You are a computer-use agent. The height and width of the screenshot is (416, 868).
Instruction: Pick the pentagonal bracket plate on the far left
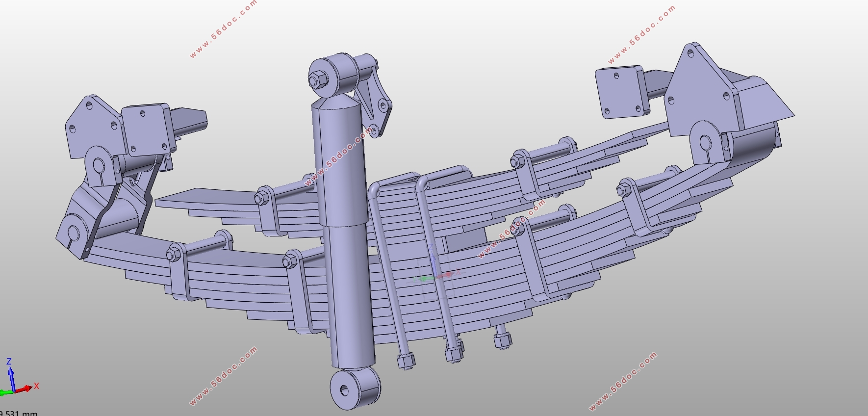click(93, 126)
